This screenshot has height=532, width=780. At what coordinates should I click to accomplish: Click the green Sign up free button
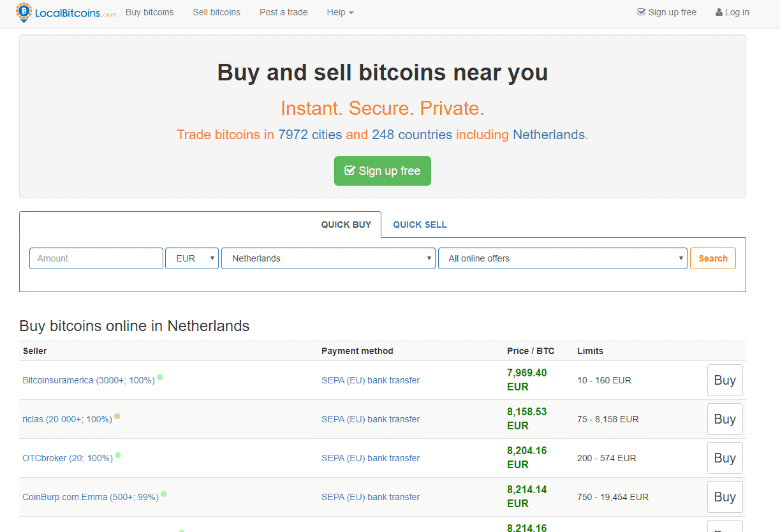(383, 171)
